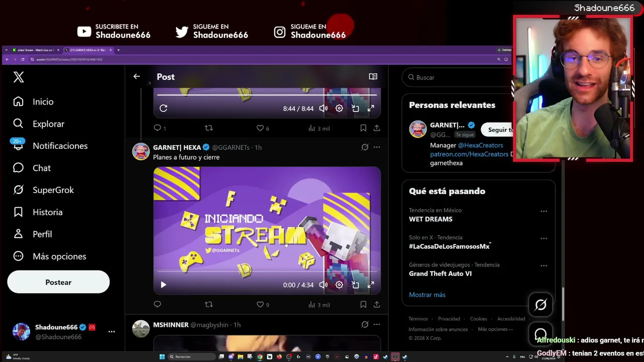Open more options for #LaCasaDeLosFamososMx trend

pyautogui.click(x=544, y=238)
